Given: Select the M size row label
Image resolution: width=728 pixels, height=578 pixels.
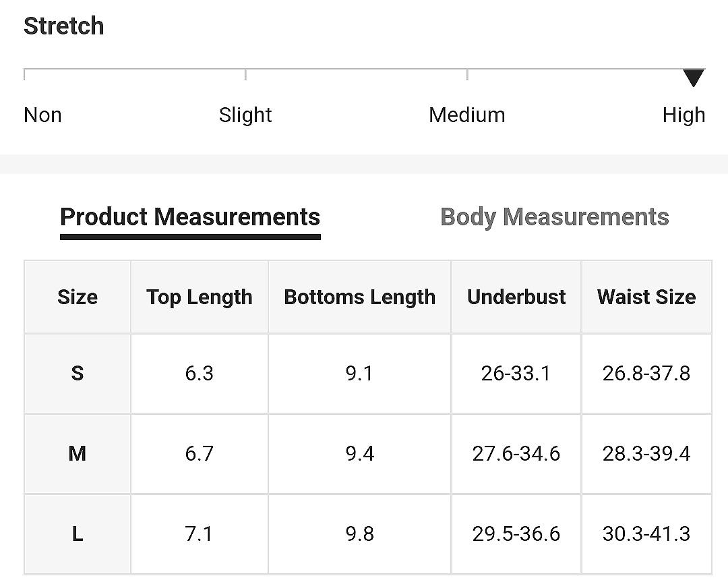Looking at the screenshot, I should pyautogui.click(x=78, y=453).
